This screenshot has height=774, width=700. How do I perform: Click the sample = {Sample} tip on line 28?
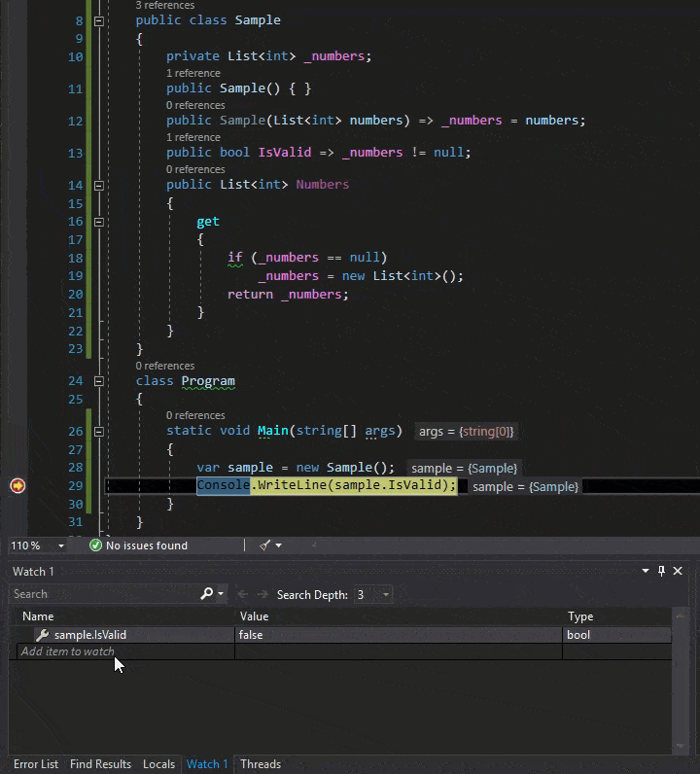coord(464,468)
